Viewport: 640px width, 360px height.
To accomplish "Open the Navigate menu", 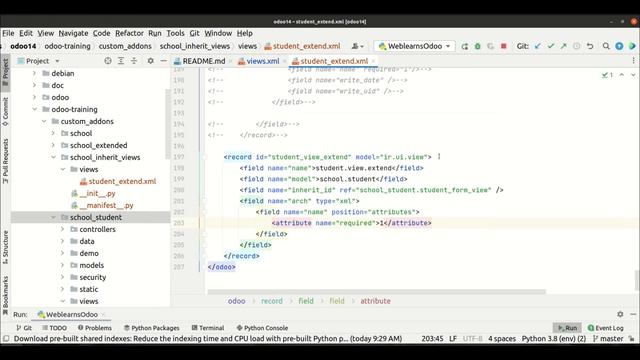I will 73,33.
